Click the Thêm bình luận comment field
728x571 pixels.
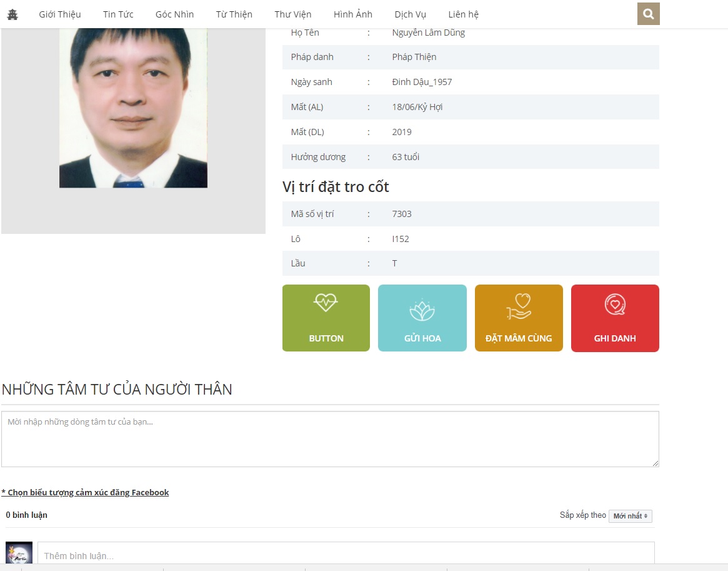point(346,555)
